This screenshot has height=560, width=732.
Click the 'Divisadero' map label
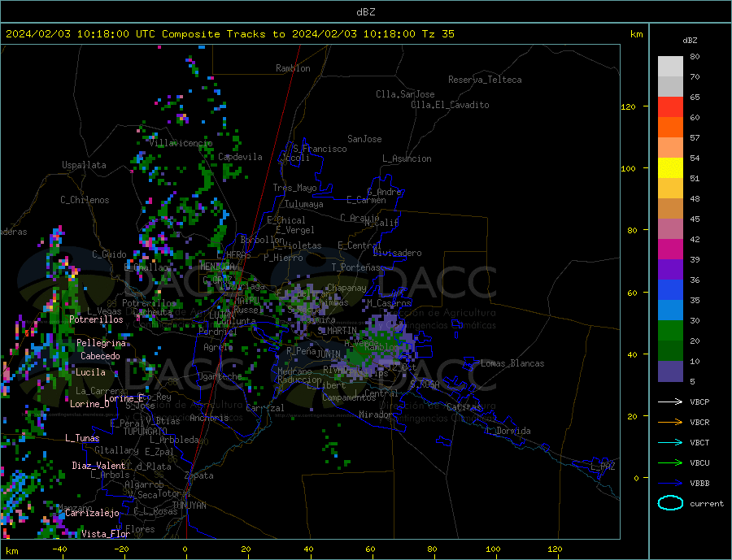[x=397, y=253]
